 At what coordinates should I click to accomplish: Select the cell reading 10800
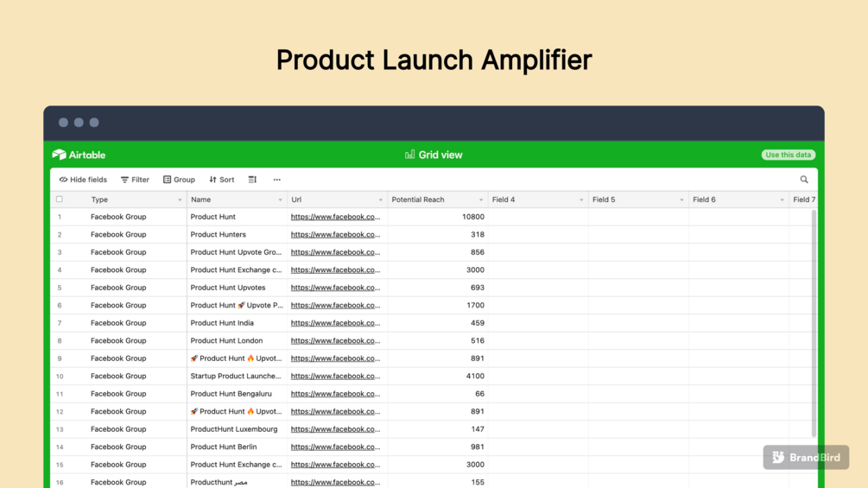[437, 217]
